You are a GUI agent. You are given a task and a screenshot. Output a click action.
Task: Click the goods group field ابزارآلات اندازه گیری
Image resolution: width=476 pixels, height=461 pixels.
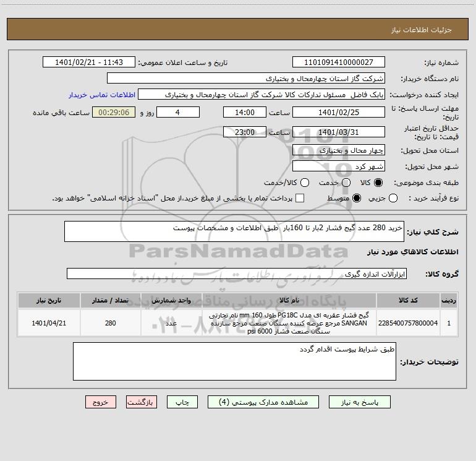(x=237, y=274)
